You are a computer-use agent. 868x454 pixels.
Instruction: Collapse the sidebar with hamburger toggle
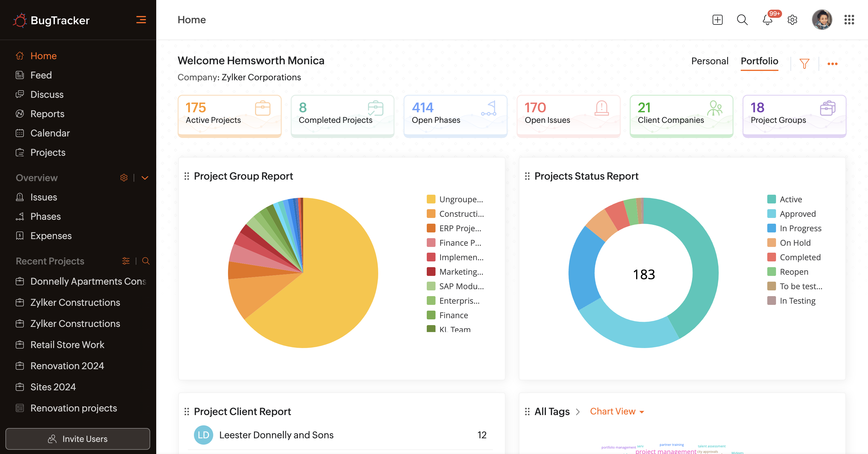tap(141, 20)
